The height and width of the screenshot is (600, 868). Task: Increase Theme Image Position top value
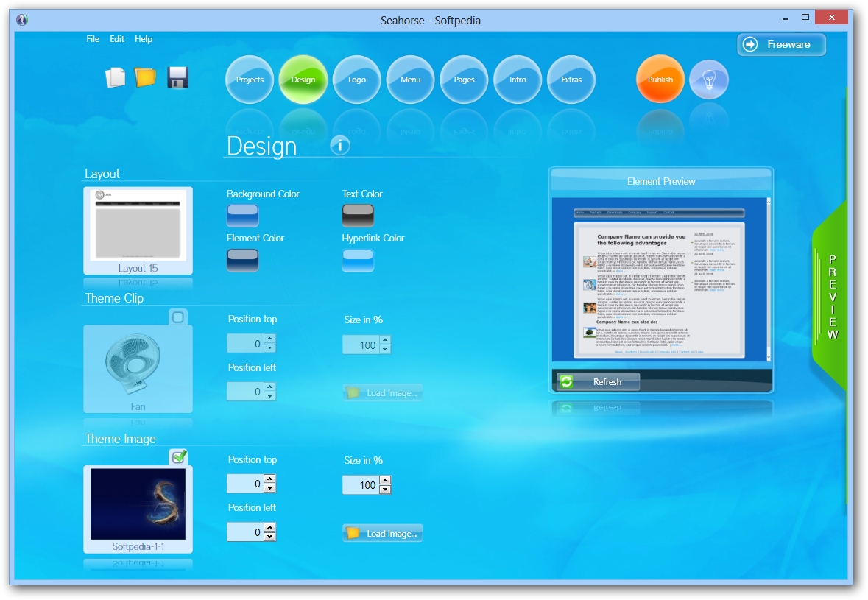pyautogui.click(x=269, y=479)
